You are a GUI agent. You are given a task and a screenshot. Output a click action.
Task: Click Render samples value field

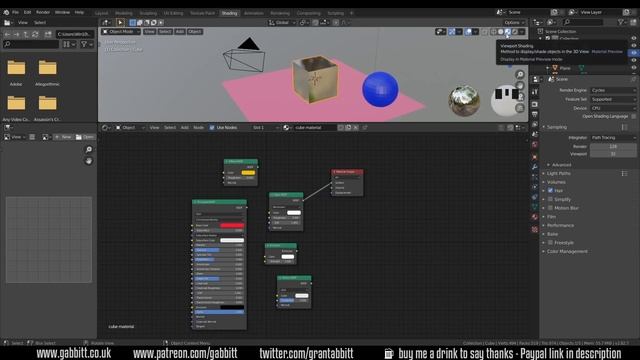pos(613,147)
